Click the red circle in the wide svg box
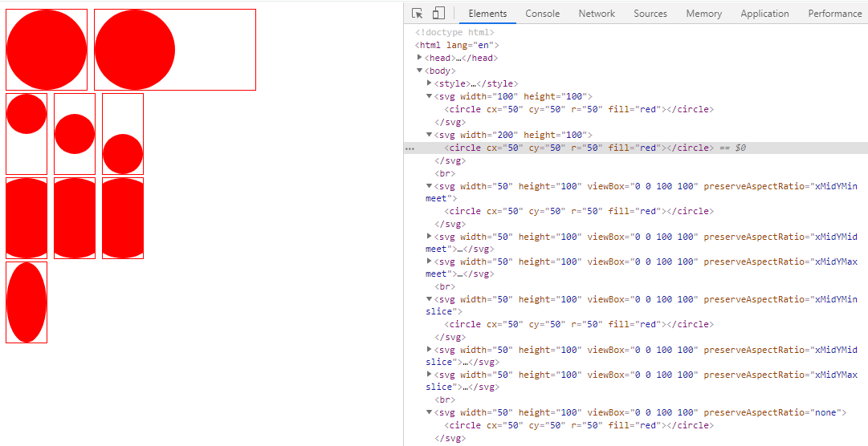Viewport: 868px width, 446px height. (134, 50)
